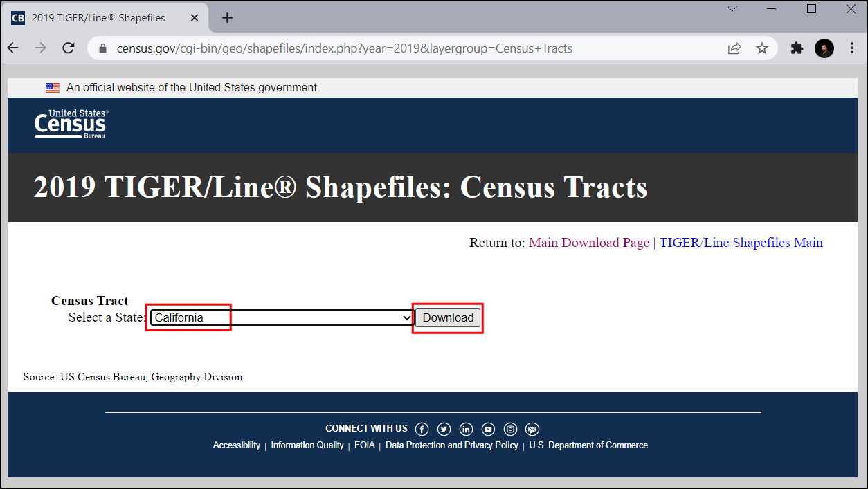Open the tab search chevron
The width and height of the screenshot is (868, 489).
pyautogui.click(x=732, y=9)
